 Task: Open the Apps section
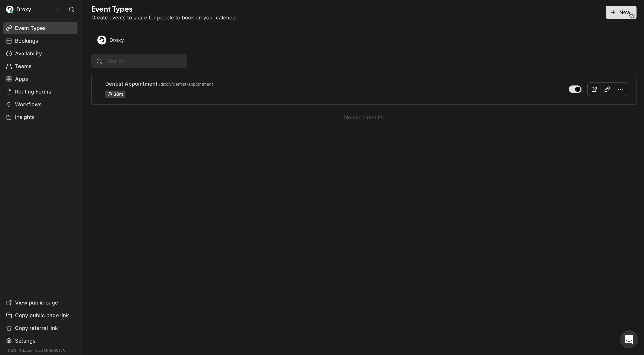(x=22, y=79)
